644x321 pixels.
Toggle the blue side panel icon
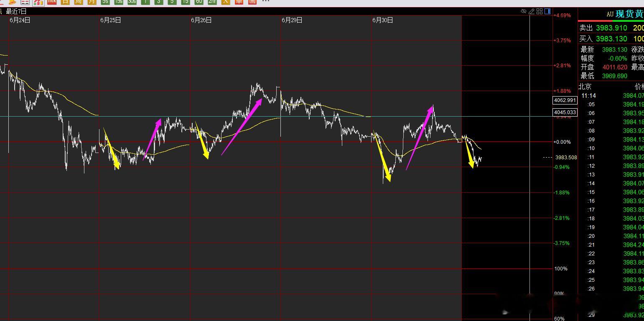(x=547, y=11)
